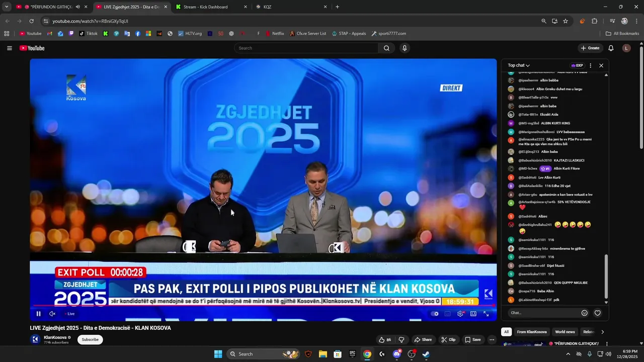This screenshot has width=644, height=362.
Task: Share the live video
Action: [423, 340]
